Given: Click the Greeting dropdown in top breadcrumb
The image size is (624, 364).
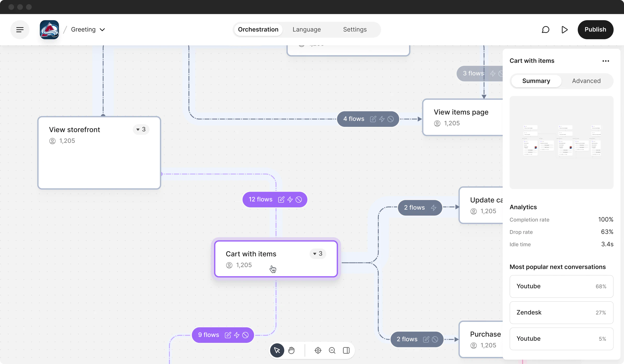Looking at the screenshot, I should click(x=87, y=30).
